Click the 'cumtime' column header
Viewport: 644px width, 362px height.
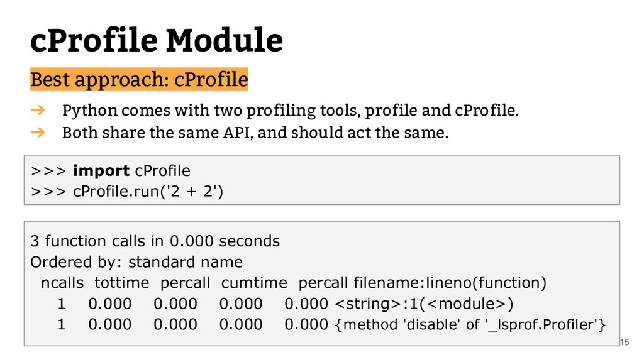[254, 283]
